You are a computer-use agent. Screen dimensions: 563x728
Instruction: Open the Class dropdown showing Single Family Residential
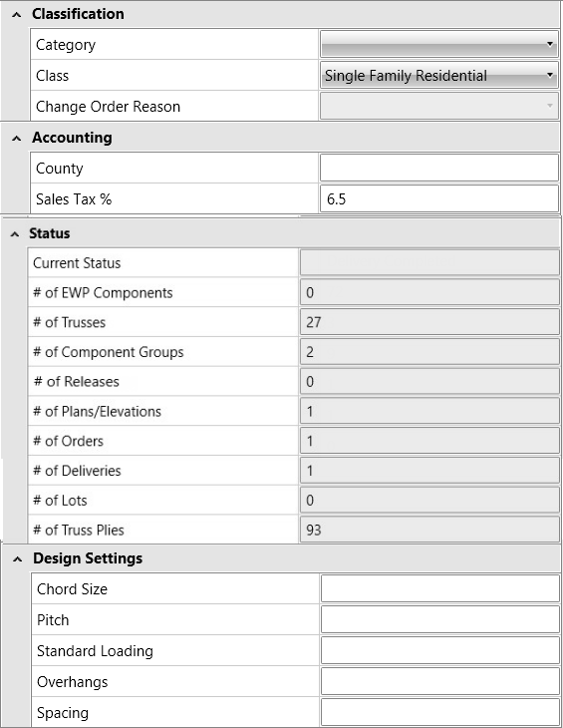point(438,75)
